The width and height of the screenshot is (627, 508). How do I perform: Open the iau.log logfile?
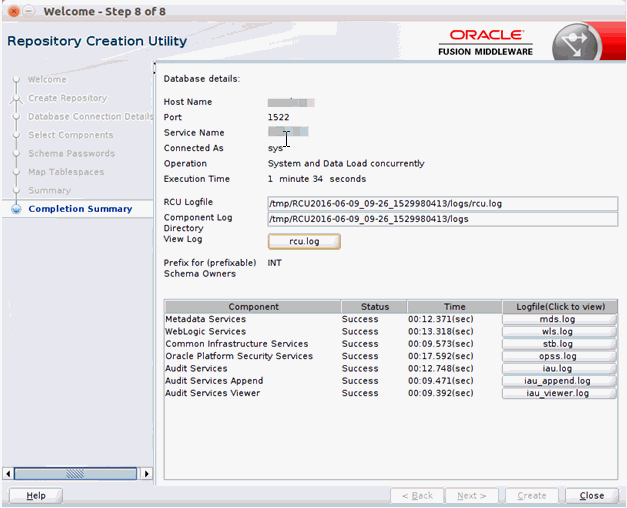click(x=559, y=368)
